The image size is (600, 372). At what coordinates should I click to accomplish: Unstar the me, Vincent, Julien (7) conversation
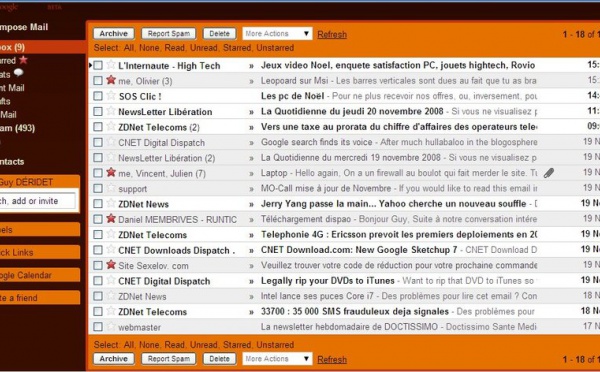111,172
